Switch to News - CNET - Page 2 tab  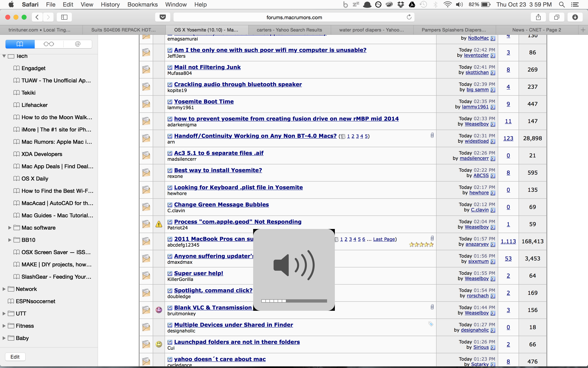[537, 30]
